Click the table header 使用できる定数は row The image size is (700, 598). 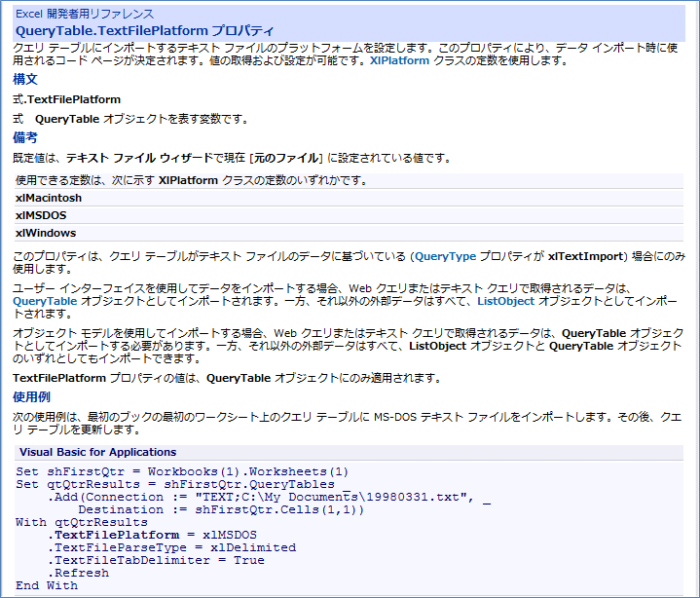point(349,180)
